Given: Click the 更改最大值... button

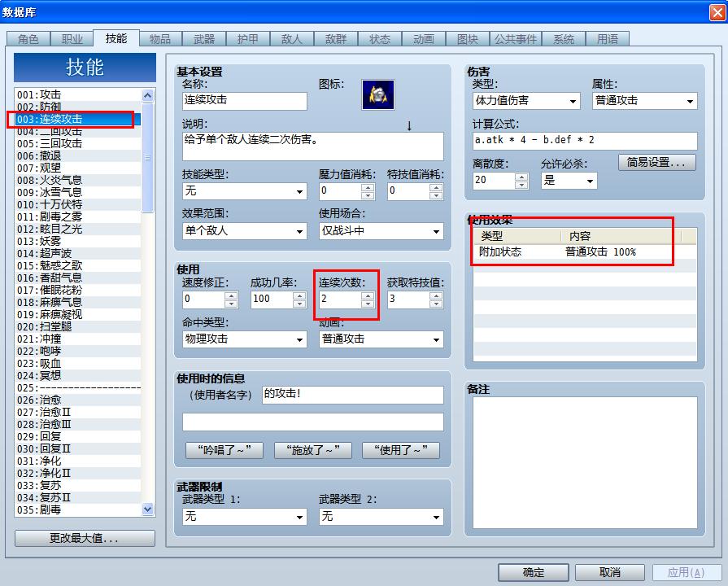Looking at the screenshot, I should point(85,538).
